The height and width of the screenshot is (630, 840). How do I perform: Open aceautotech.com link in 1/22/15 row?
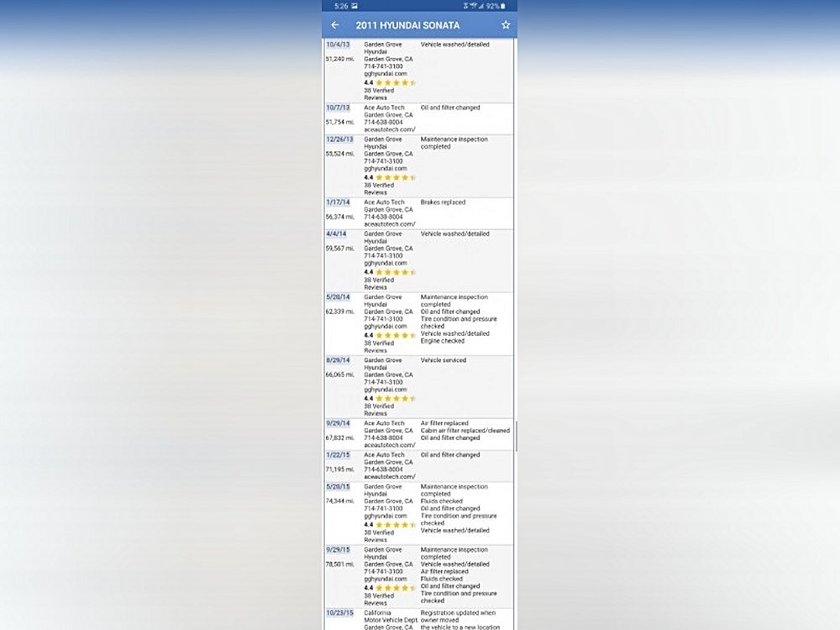click(390, 477)
